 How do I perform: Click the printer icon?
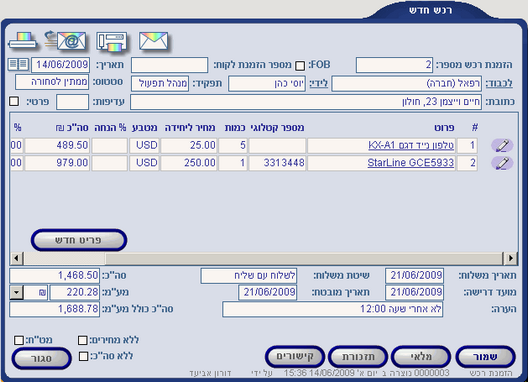[23, 41]
